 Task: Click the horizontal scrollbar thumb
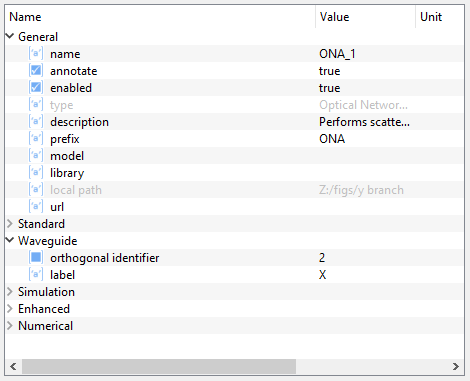point(159,367)
